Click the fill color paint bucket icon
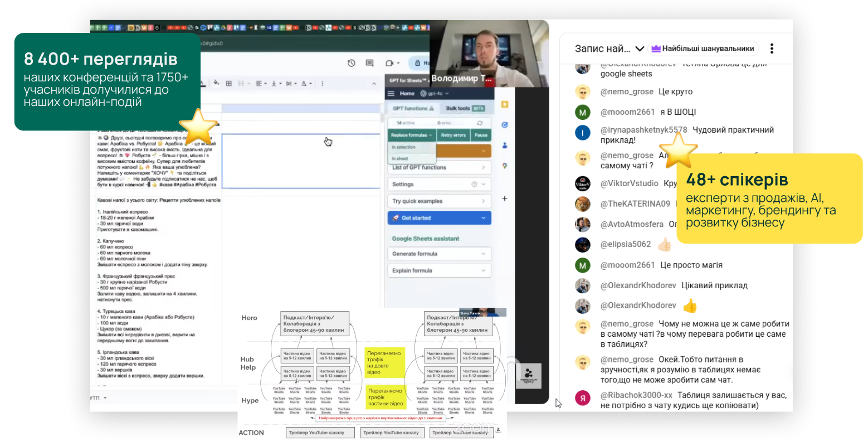The image size is (868, 441). click(216, 84)
